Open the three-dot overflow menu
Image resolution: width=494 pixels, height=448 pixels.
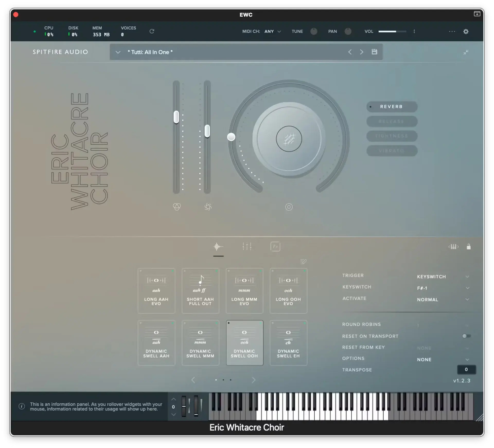click(452, 31)
